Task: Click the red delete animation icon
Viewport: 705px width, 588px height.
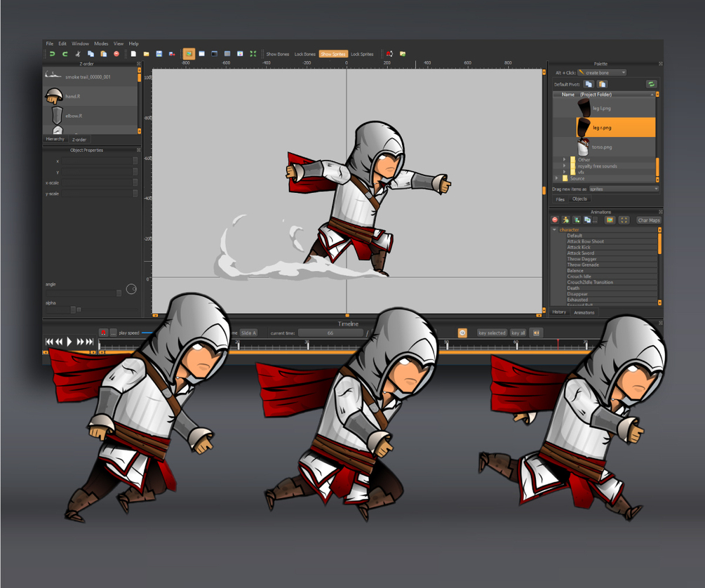Action: [x=555, y=220]
